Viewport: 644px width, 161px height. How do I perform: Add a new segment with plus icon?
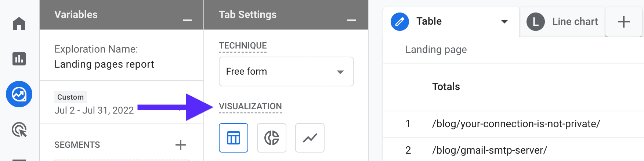tap(180, 145)
